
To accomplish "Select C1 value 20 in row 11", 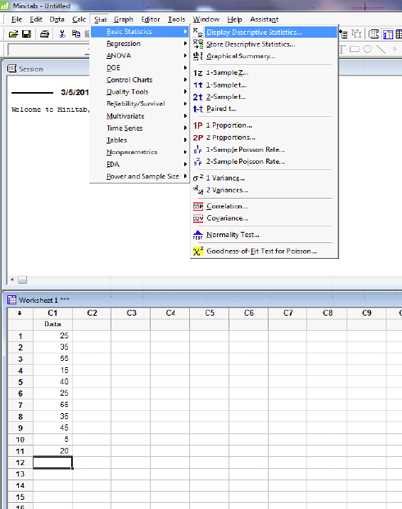I will tap(53, 451).
